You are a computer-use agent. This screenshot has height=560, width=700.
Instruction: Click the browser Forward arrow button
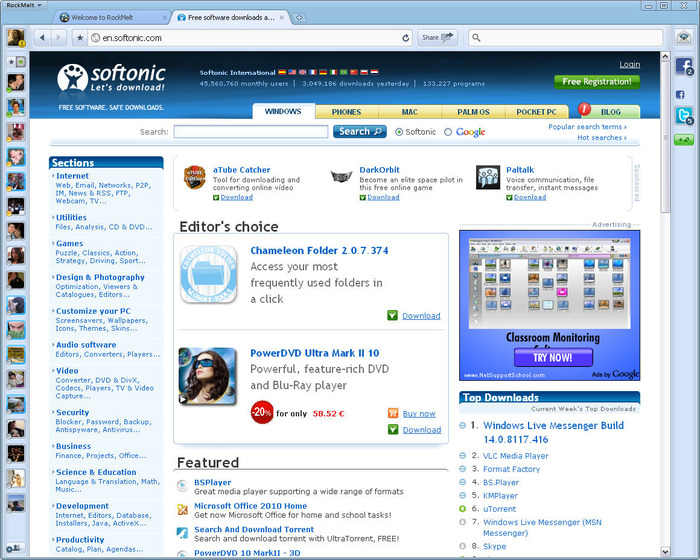(58, 38)
